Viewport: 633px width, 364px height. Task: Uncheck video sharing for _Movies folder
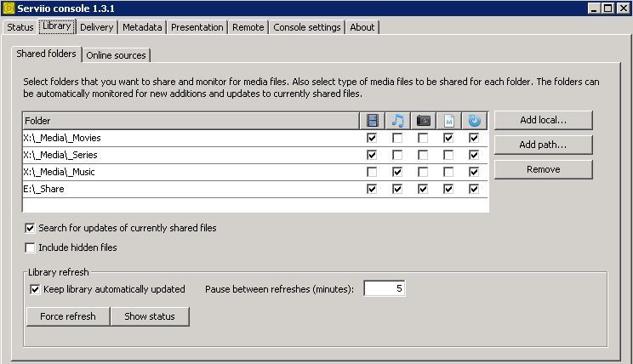pos(371,138)
